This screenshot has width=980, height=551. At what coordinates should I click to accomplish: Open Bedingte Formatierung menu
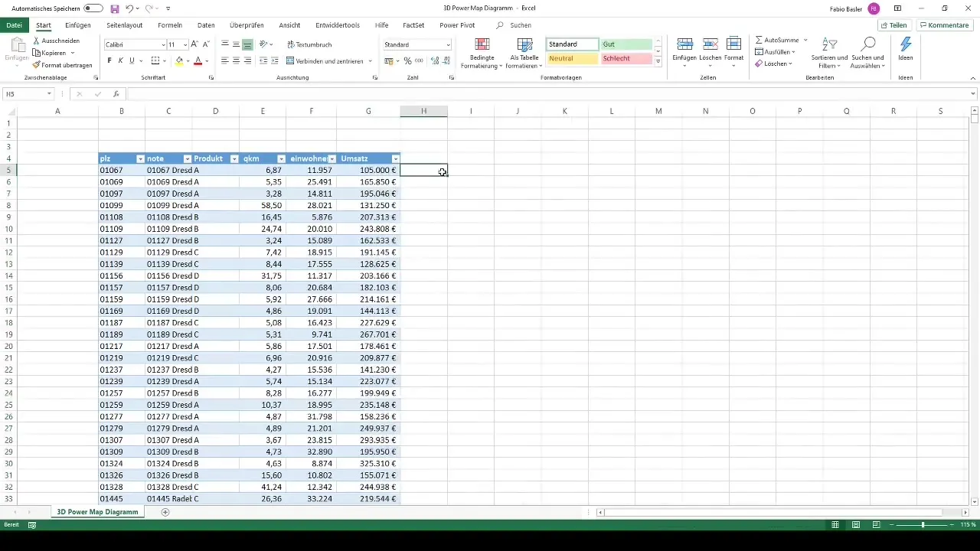[482, 53]
